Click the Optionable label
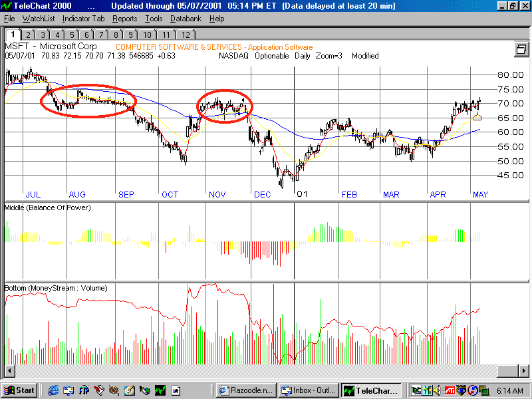This screenshot has width=532, height=399. click(x=272, y=56)
